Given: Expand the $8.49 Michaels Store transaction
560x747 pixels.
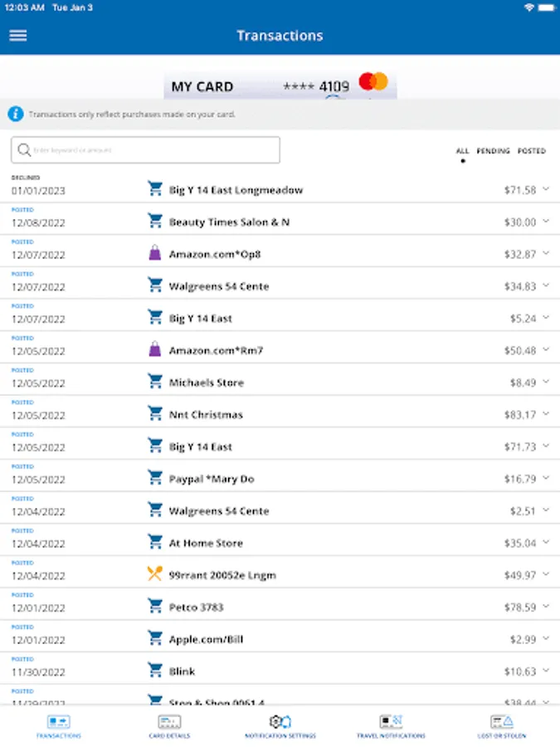Looking at the screenshot, I should [546, 382].
